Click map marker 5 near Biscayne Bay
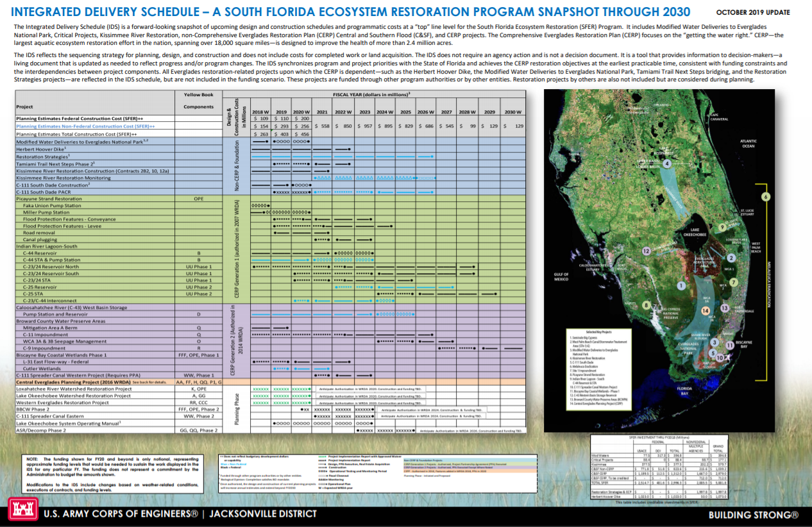812x527 pixels. [714, 352]
